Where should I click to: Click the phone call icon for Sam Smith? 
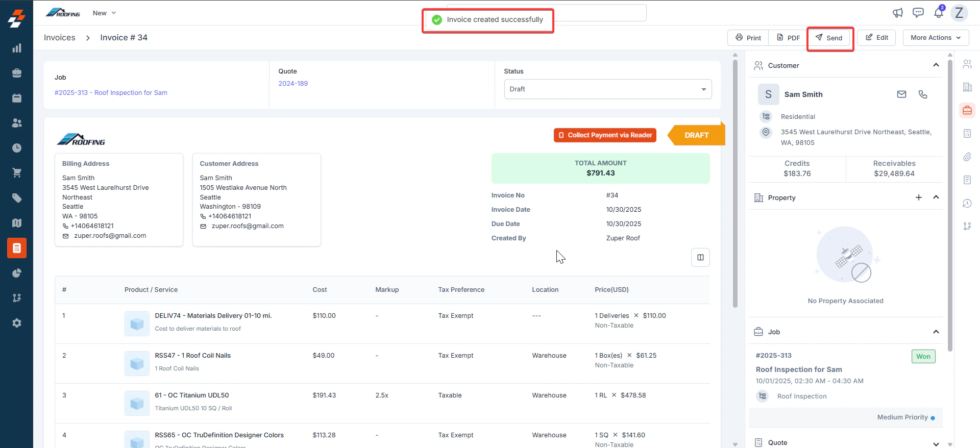pyautogui.click(x=923, y=94)
